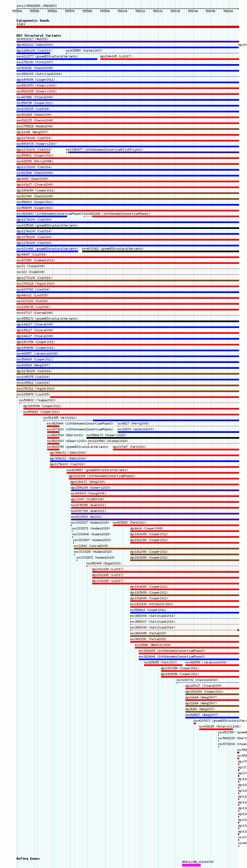This screenshot has width=247, height=868.
Task: Open dgv134n172 (Deng2019) label
Action: tap(88, 482)
